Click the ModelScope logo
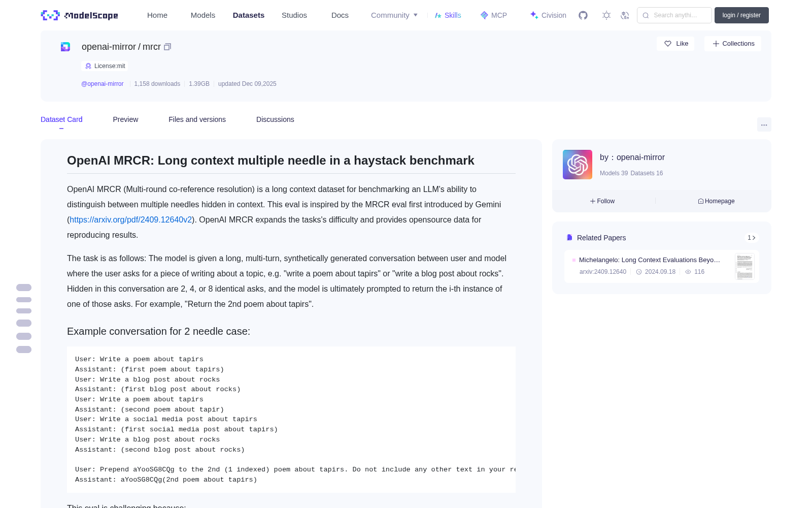Screen dimensions: 812x508 tap(79, 15)
